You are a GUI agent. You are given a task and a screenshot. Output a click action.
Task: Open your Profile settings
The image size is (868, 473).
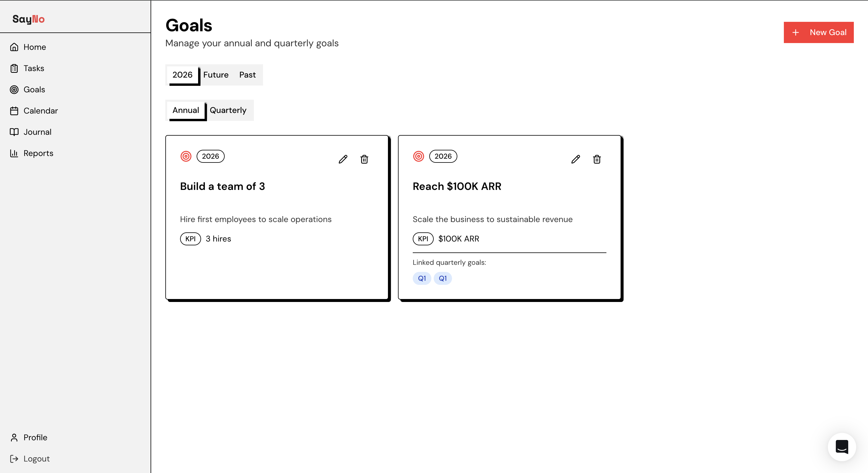[35, 437]
